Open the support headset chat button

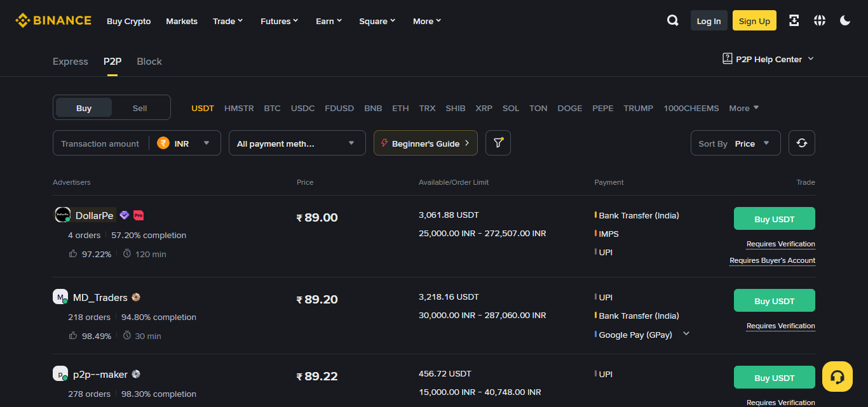(837, 377)
